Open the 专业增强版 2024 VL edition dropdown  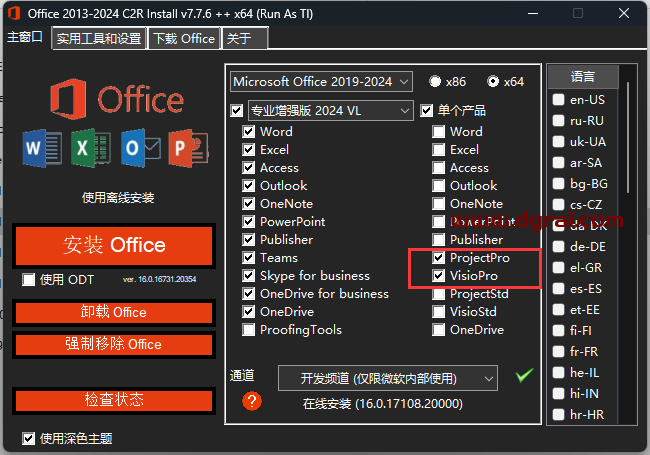point(330,111)
